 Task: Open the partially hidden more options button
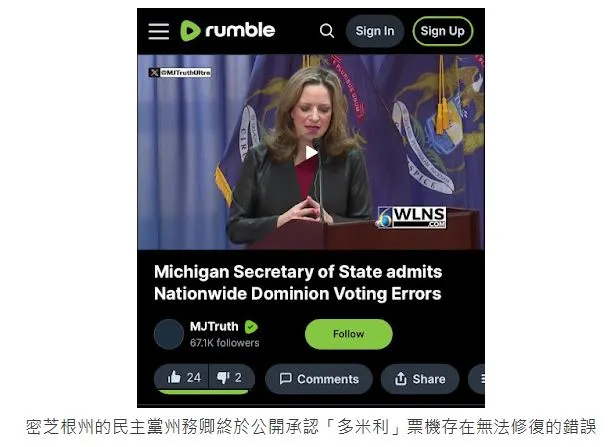pos(477,379)
